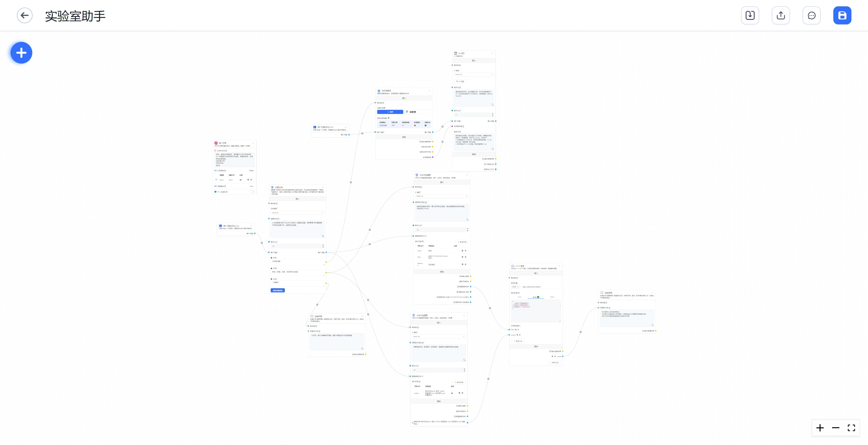Expand classification model dropdown in question classifier
This screenshot has width=868, height=445.
[297, 213]
